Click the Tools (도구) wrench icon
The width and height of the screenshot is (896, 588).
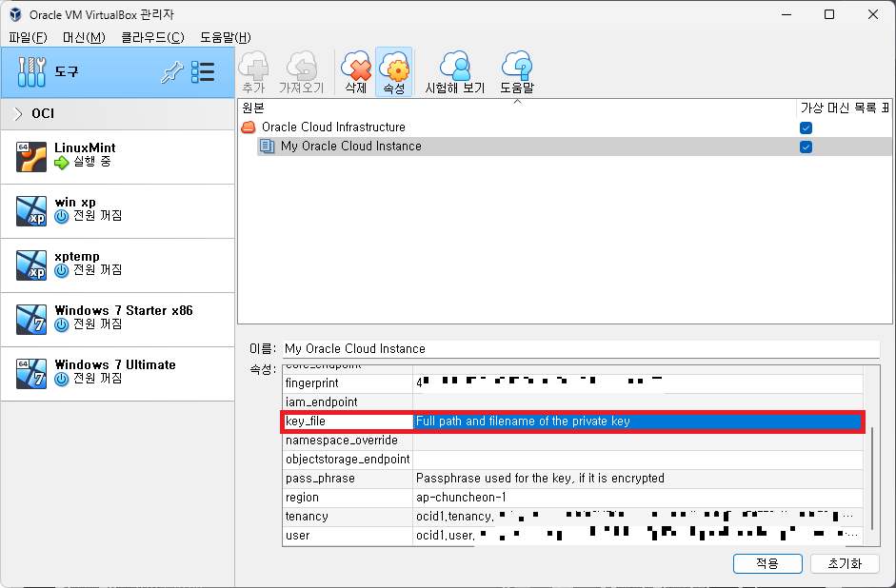point(31,72)
